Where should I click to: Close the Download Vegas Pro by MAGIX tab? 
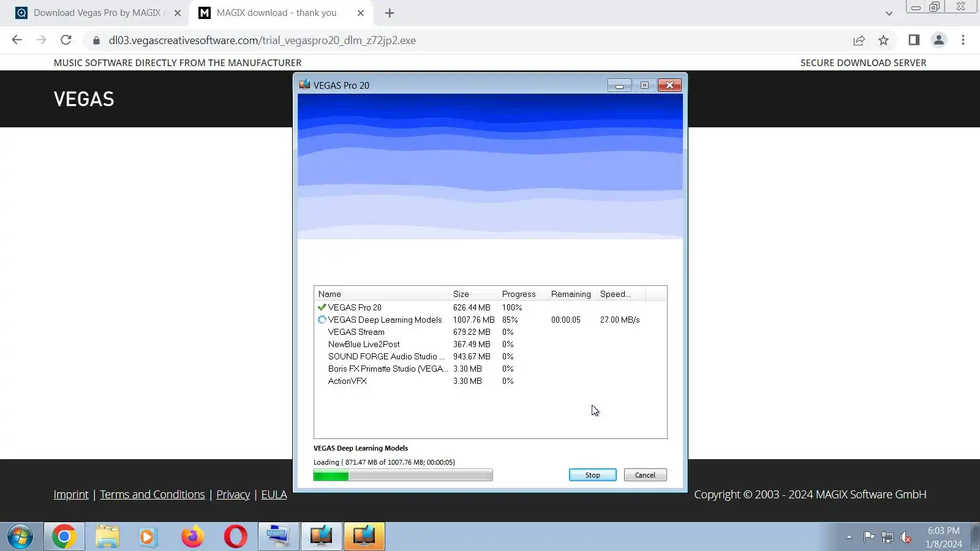pos(178,13)
